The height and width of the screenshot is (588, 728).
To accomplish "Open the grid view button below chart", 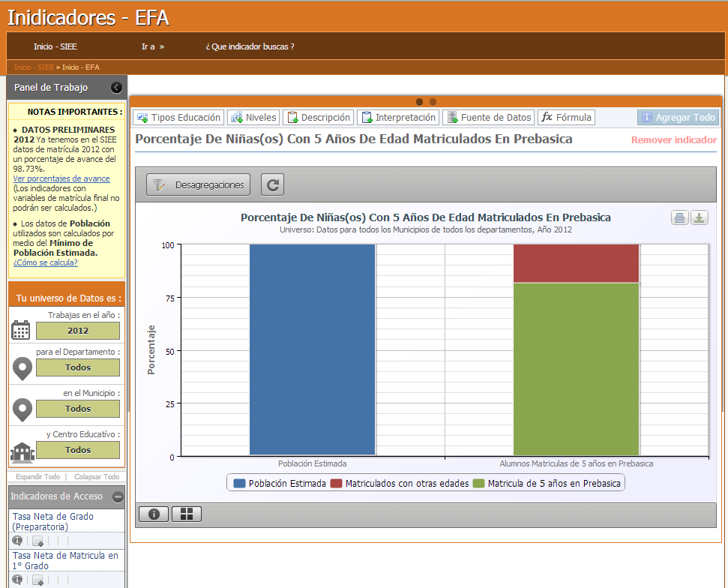I will coord(187,514).
